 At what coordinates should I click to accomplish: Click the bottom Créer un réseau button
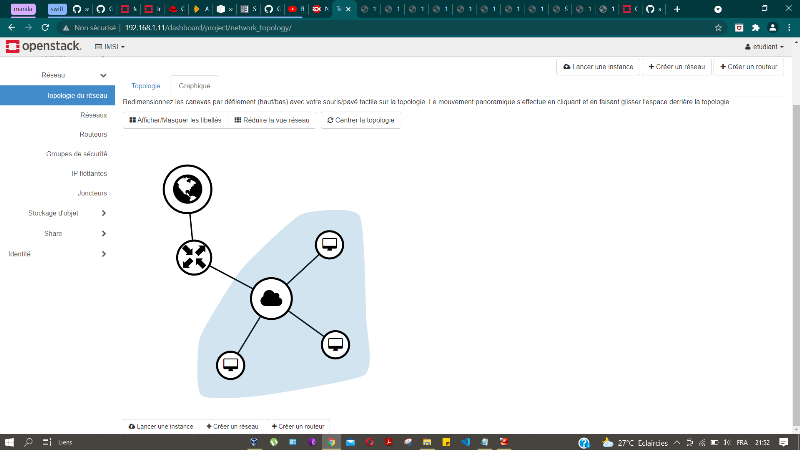tap(232, 426)
